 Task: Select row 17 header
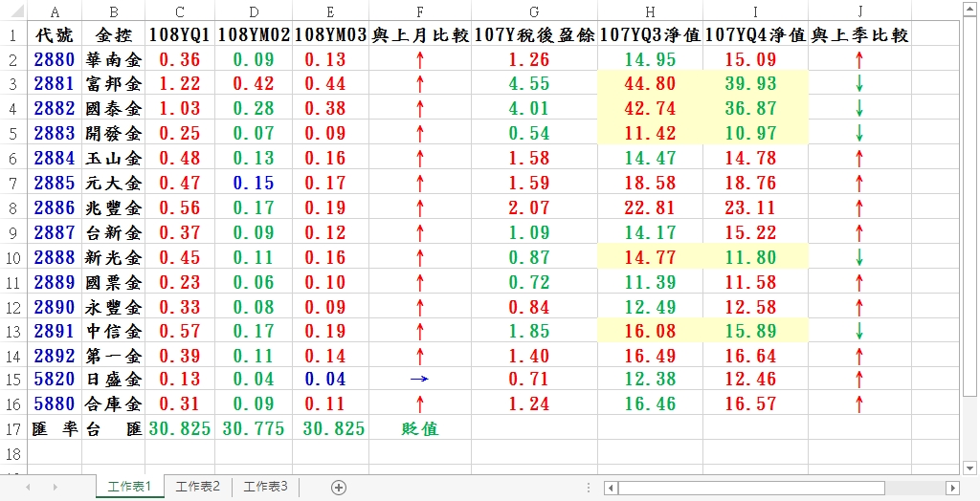click(13, 429)
